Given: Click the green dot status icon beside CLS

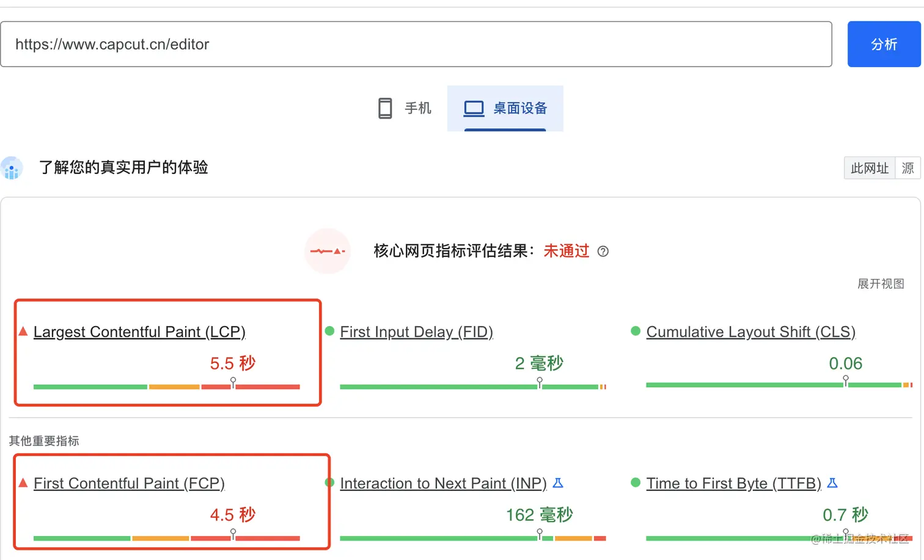Looking at the screenshot, I should click(636, 331).
